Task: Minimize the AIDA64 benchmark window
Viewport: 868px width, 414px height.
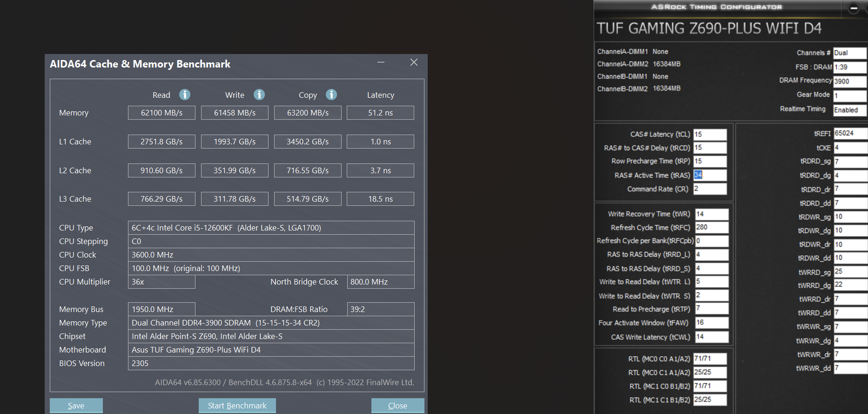Action: [381, 62]
